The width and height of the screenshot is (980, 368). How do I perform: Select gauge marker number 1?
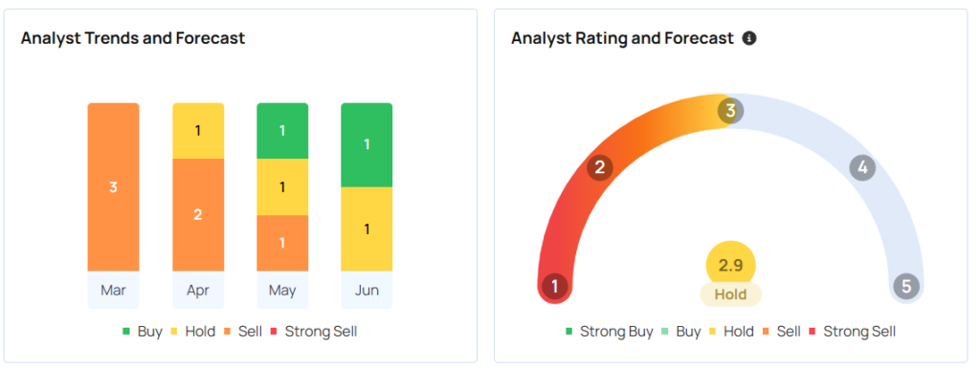554,287
